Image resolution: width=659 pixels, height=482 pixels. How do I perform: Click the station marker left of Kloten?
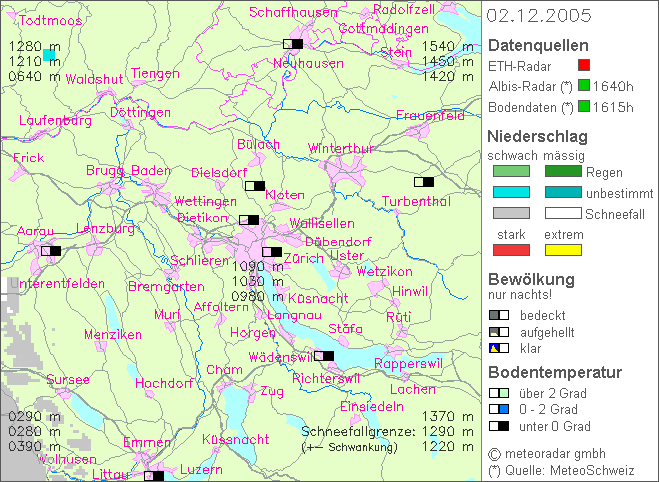click(x=255, y=186)
